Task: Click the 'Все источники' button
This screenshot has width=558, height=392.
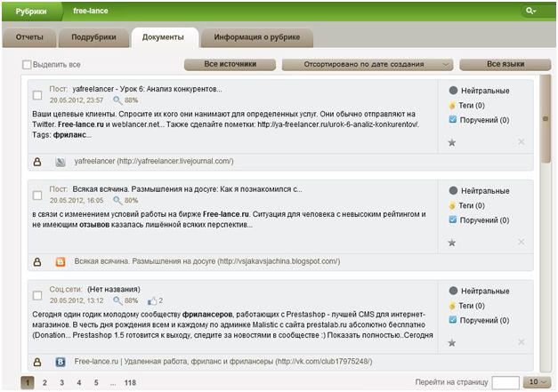Action: (x=230, y=64)
